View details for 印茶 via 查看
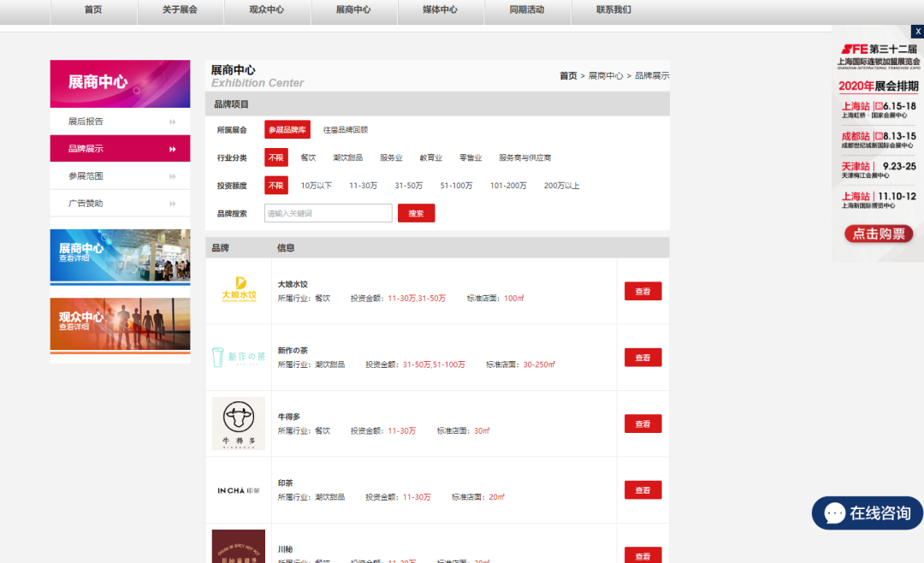 pos(643,490)
